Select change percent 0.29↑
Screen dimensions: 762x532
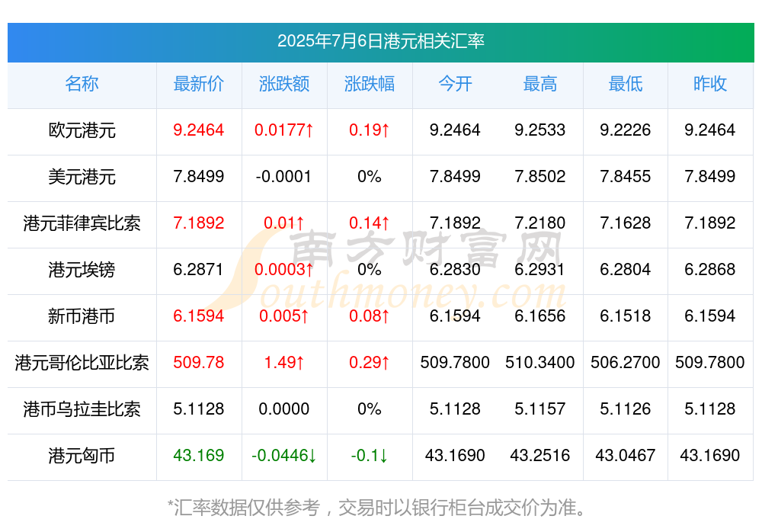pos(370,362)
